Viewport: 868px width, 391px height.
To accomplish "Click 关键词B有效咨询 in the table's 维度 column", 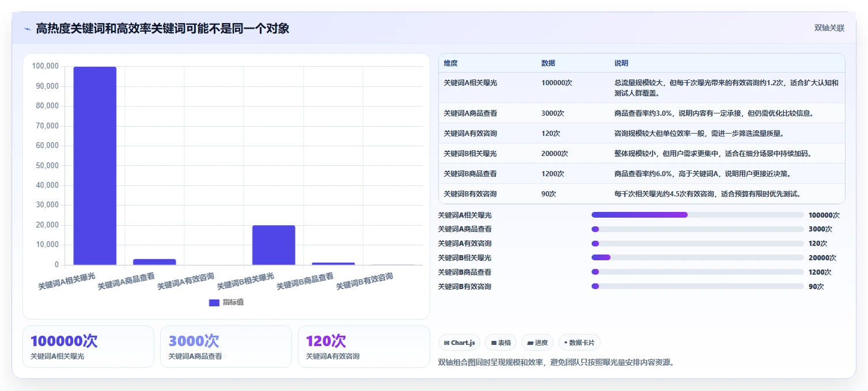I will pyautogui.click(x=470, y=194).
